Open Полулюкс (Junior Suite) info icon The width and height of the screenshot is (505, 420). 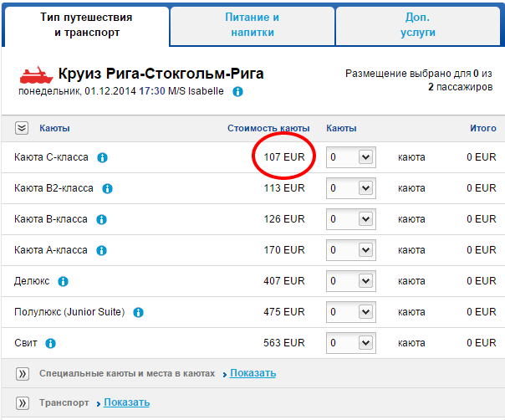(139, 312)
